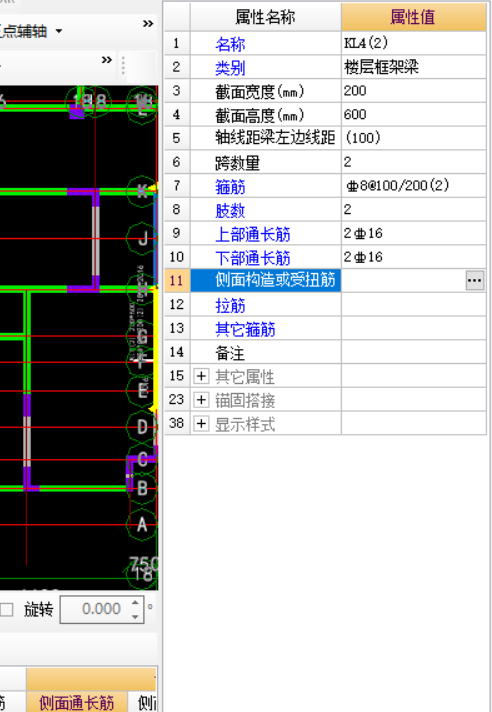Image resolution: width=492 pixels, height=712 pixels.
Task: Click the KL4(2) name value cell
Action: point(413,44)
